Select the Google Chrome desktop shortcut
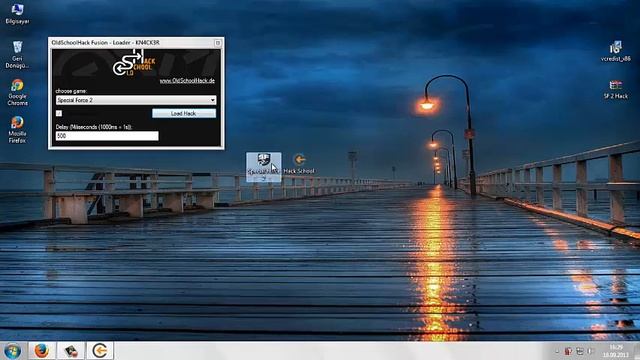Image resolution: width=640 pixels, height=360 pixels. (x=17, y=92)
